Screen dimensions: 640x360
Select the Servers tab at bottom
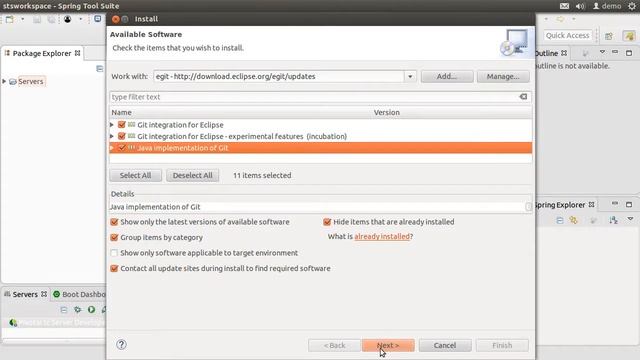(x=25, y=294)
